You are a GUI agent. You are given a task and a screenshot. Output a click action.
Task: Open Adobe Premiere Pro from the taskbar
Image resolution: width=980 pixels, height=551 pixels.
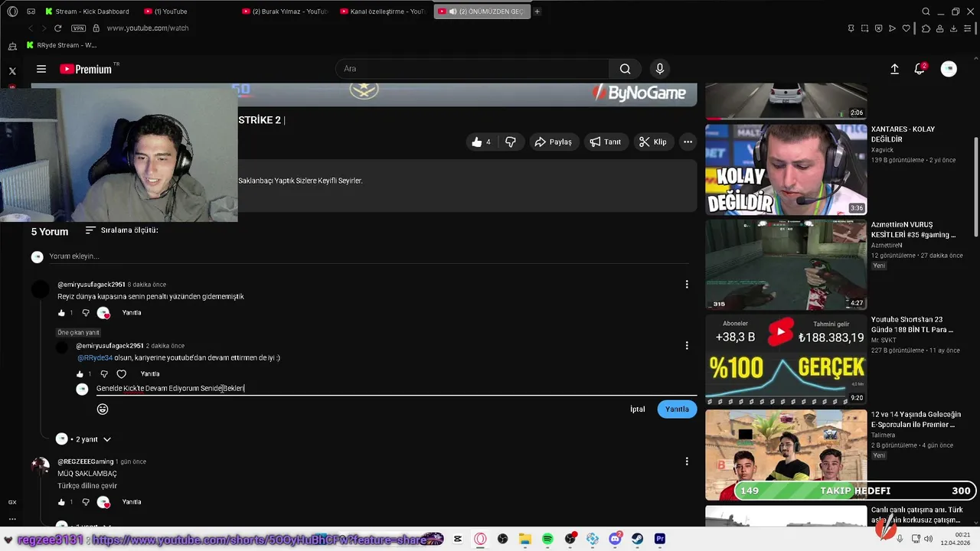(x=660, y=539)
